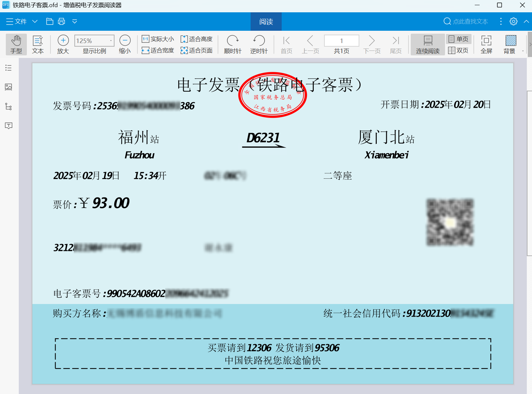Rotate the page counterclockwise via 逆时针
The width and height of the screenshot is (532, 394).
click(x=258, y=44)
